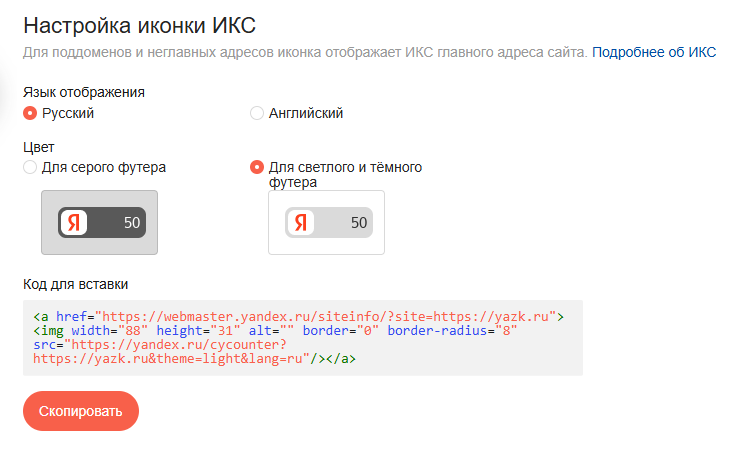Click the Язык отображения label
This screenshot has height=450, width=739.
tap(84, 92)
